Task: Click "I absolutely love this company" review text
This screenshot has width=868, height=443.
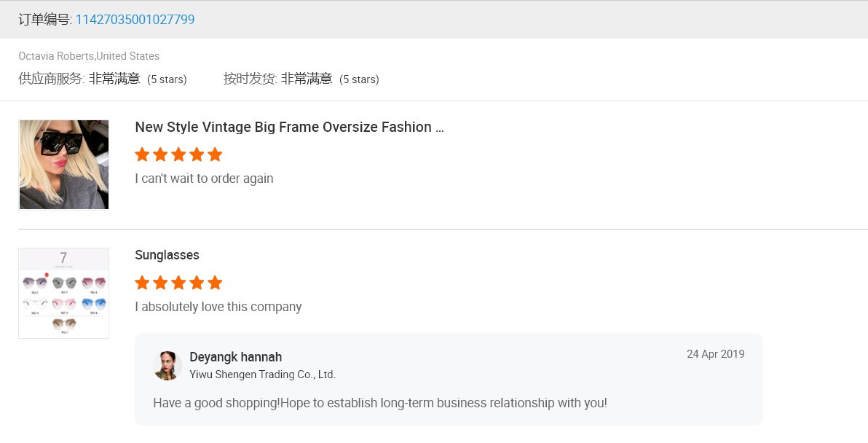Action: click(218, 307)
